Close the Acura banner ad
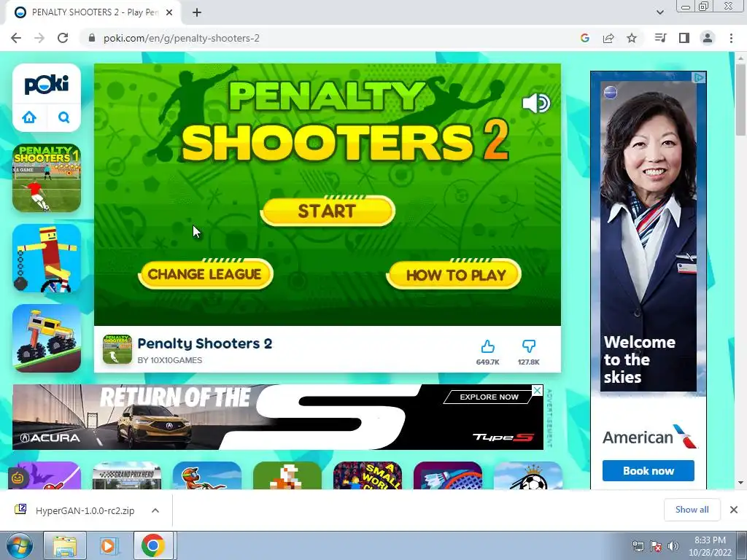The height and width of the screenshot is (560, 747). click(537, 391)
